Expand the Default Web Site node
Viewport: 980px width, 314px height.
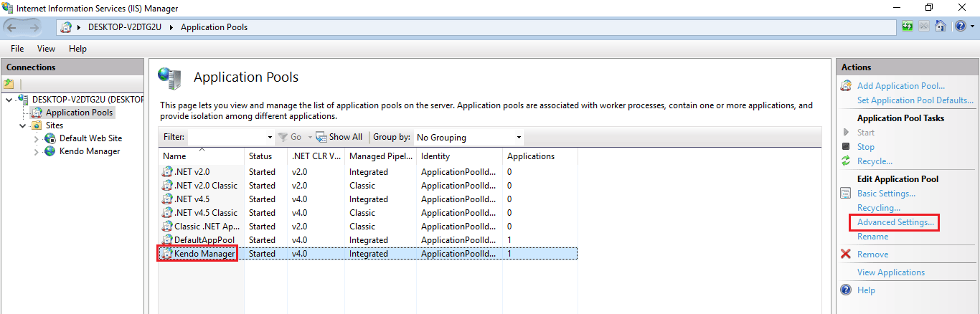(x=37, y=138)
